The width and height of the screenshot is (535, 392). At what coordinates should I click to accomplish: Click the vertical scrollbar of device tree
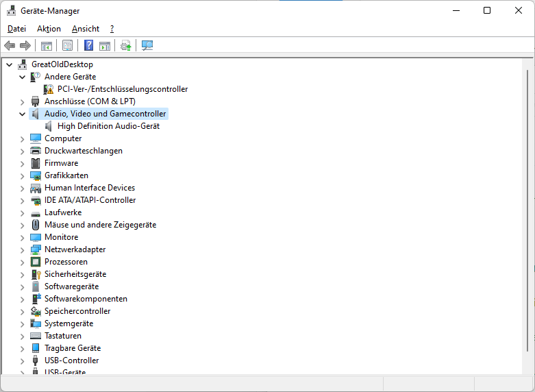[527, 211]
